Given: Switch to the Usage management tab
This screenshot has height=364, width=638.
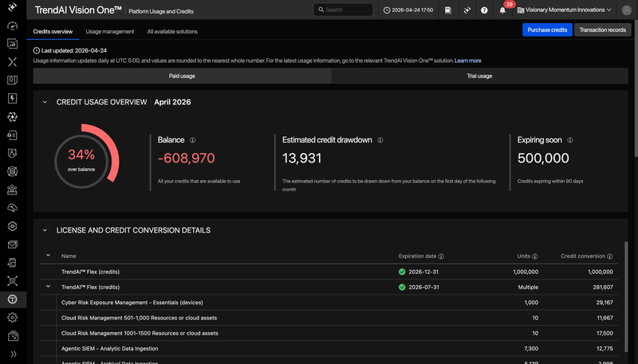Looking at the screenshot, I should (110, 31).
